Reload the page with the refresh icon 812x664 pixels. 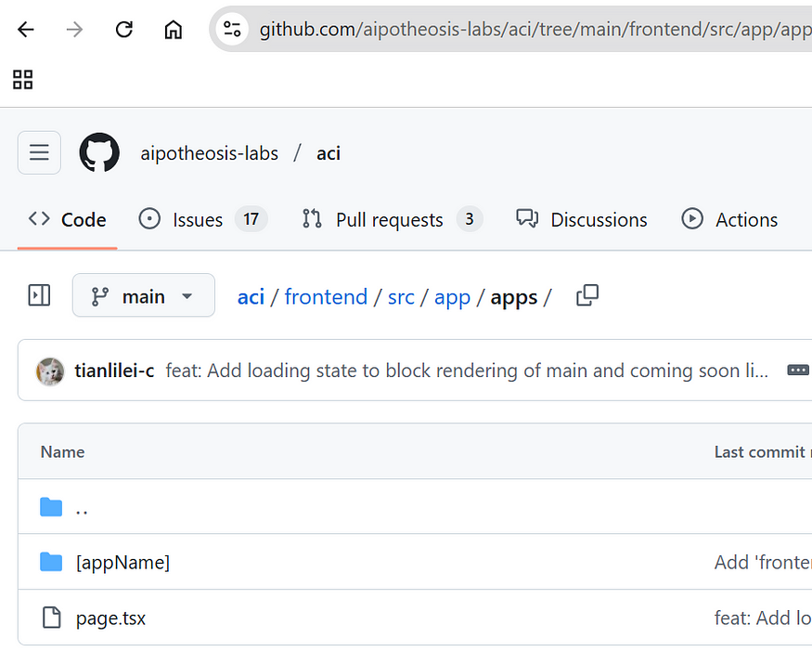(123, 30)
